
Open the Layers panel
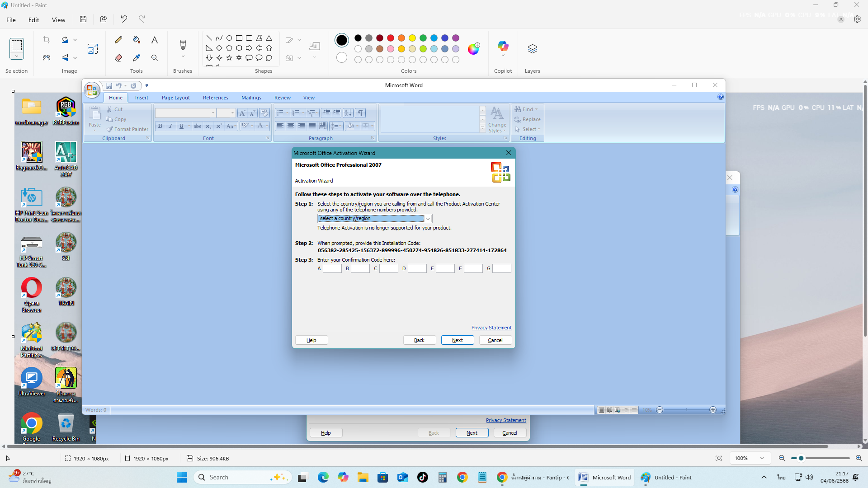(x=533, y=49)
